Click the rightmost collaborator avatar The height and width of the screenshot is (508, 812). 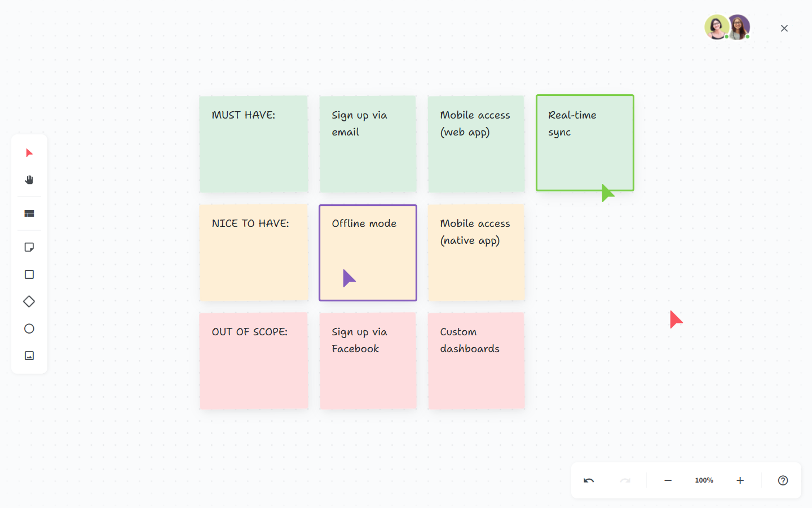(x=739, y=27)
